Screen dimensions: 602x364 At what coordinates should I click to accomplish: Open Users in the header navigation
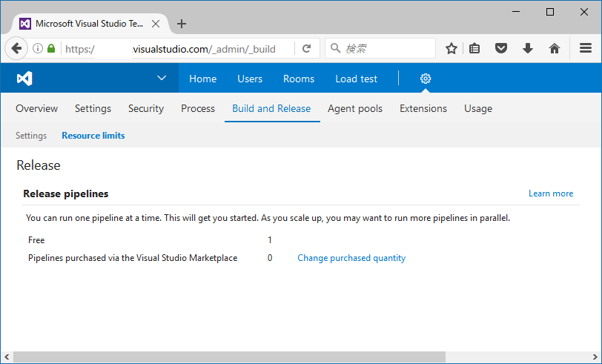[x=250, y=79]
